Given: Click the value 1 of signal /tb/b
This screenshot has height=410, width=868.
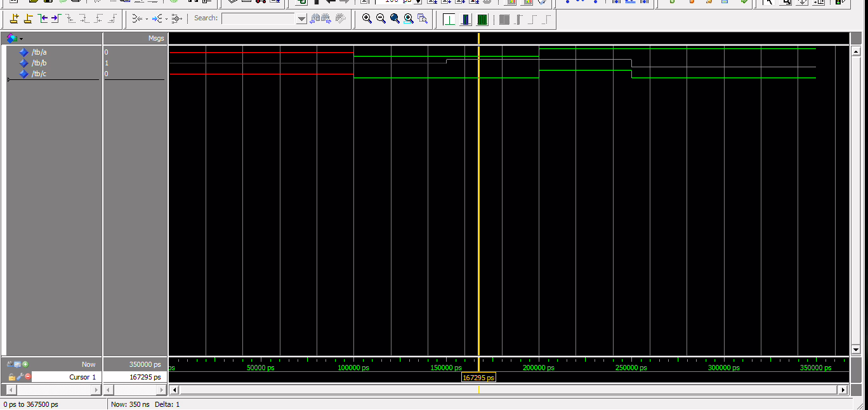Looking at the screenshot, I should coord(107,63).
